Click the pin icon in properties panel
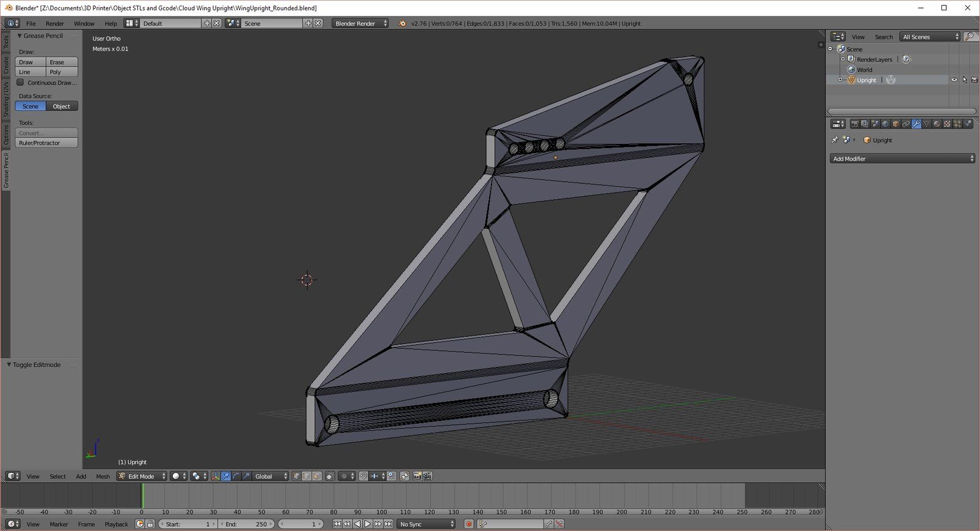The height and width of the screenshot is (531, 980). click(835, 140)
